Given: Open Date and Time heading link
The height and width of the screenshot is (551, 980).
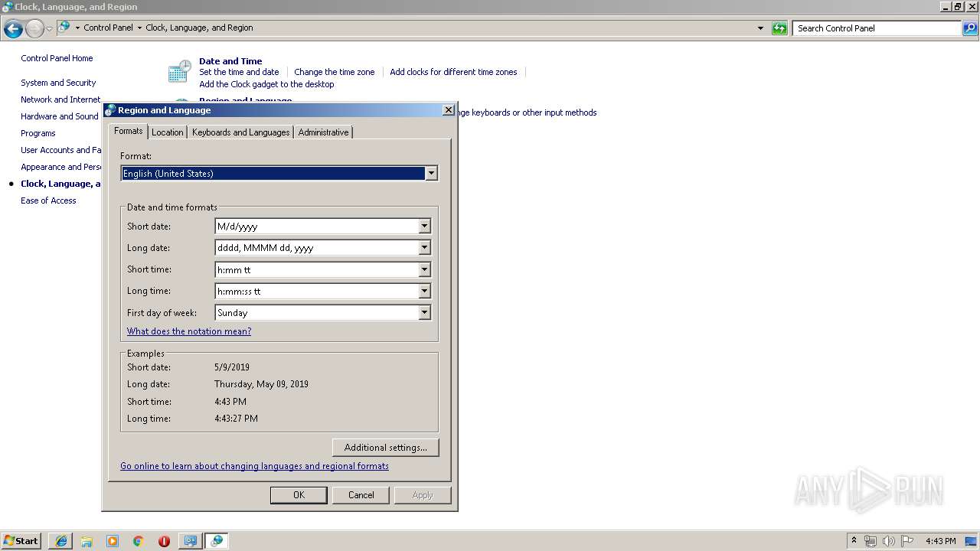Looking at the screenshot, I should (230, 61).
